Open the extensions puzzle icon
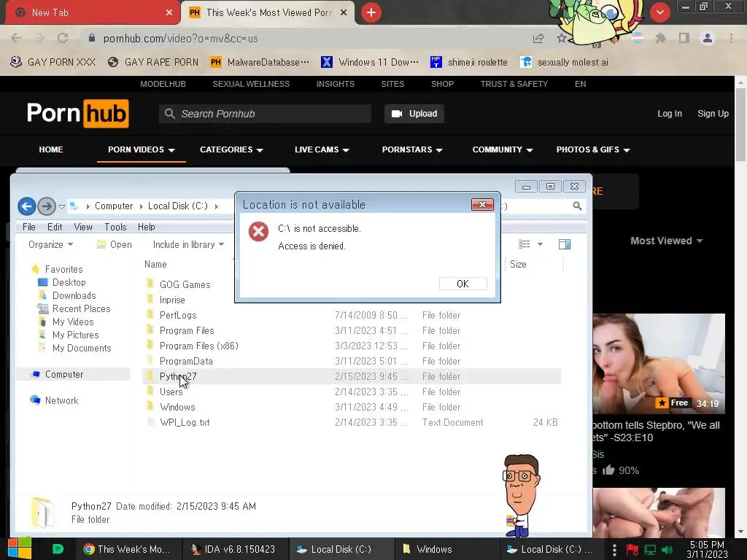This screenshot has height=560, width=747. point(661,38)
